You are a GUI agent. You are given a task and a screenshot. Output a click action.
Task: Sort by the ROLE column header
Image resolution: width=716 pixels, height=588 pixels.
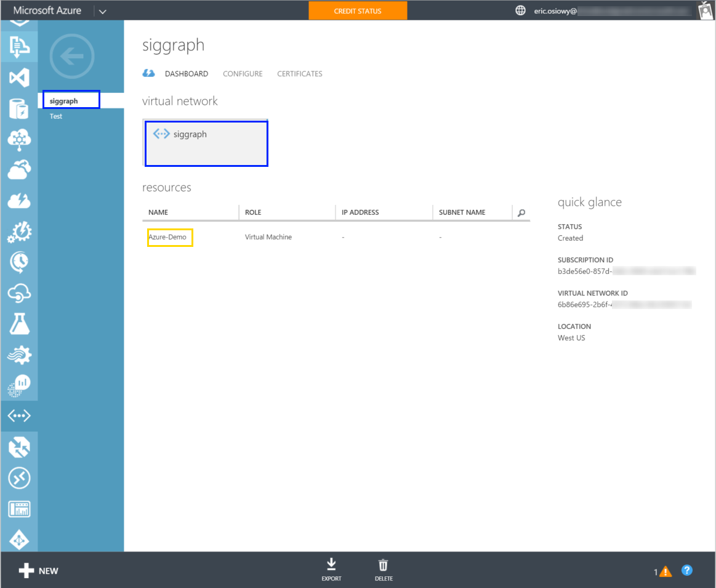coord(253,212)
